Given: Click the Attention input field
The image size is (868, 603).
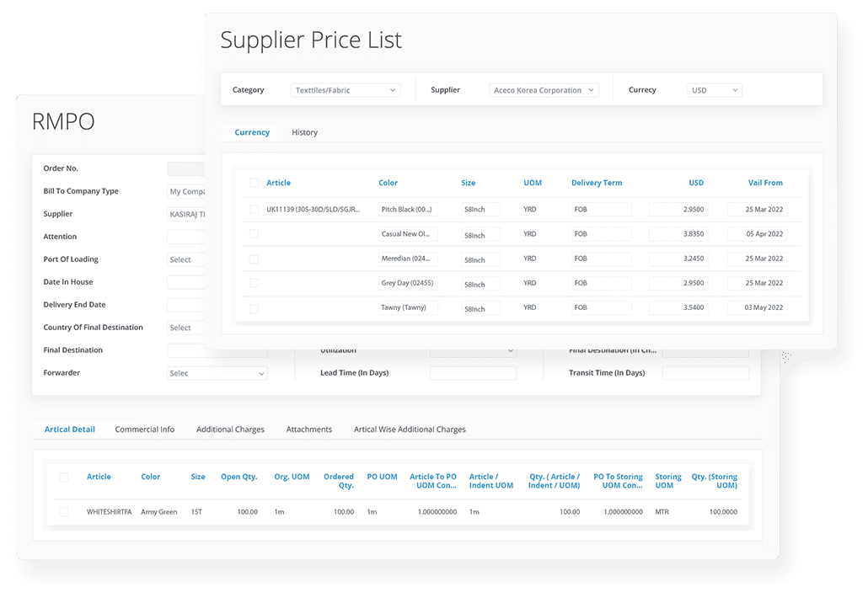Looking at the screenshot, I should pos(186,237).
